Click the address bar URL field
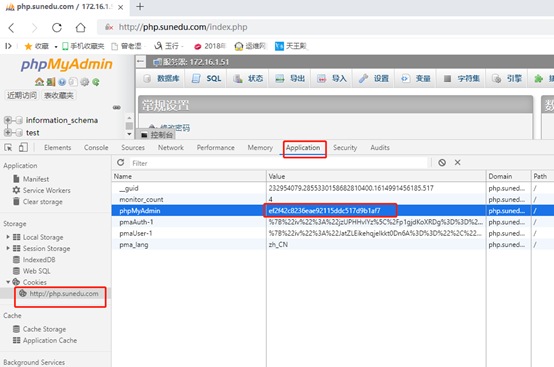The image size is (554, 367). click(x=325, y=27)
